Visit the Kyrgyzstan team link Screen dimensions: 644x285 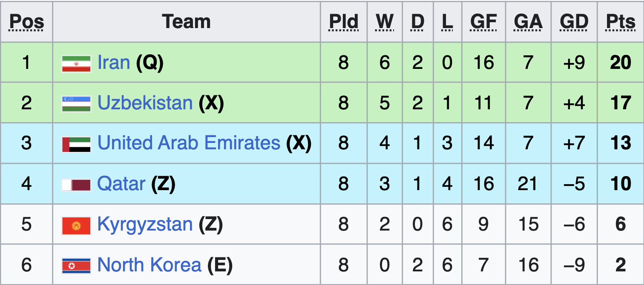[145, 225]
